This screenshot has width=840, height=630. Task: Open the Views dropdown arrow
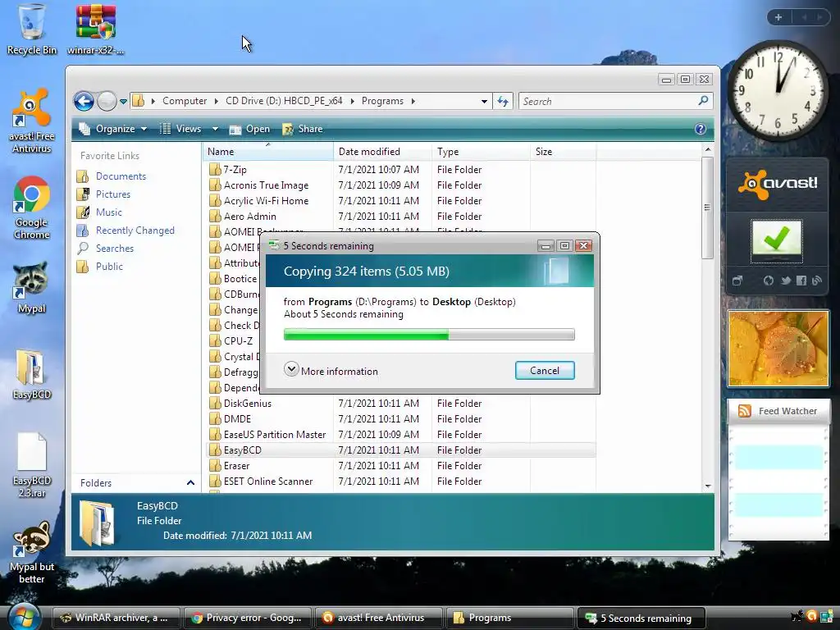pyautogui.click(x=215, y=129)
